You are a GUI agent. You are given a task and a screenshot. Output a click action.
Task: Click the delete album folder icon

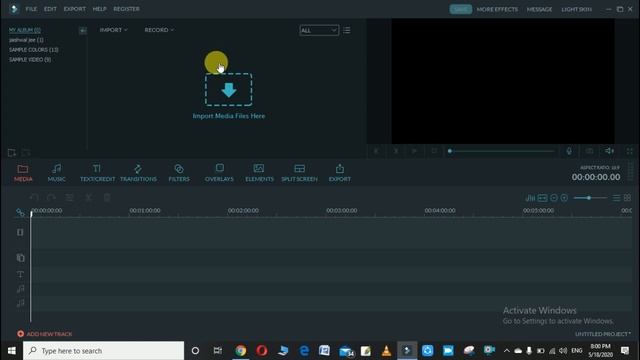[26, 153]
